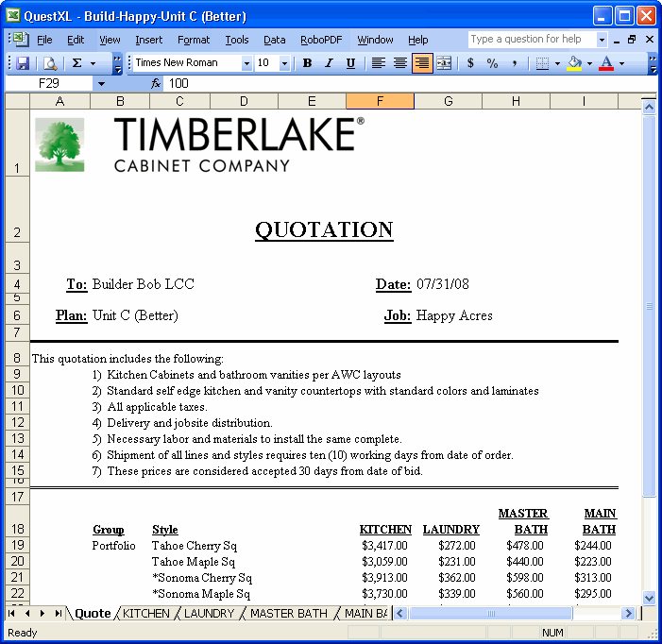Expand the standard toolbar options chevron

(117, 63)
